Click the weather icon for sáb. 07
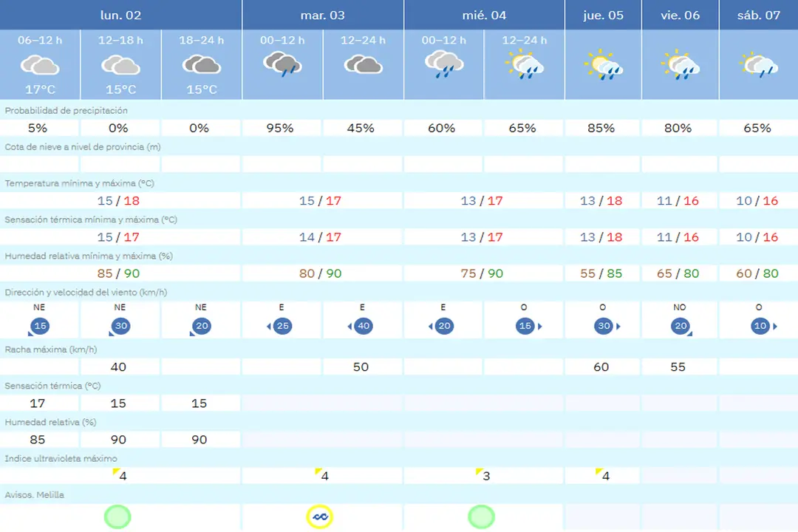 [758, 65]
